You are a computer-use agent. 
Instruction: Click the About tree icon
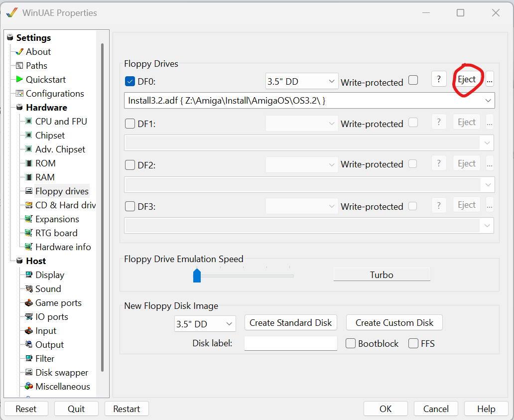point(19,52)
